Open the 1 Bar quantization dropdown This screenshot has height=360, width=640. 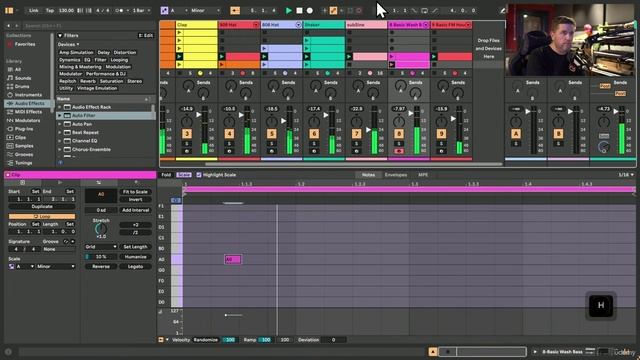point(141,10)
